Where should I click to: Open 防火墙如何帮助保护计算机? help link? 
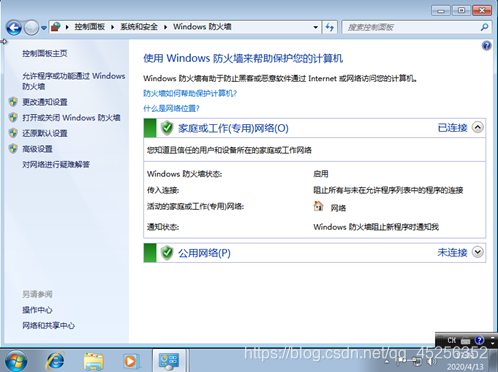pos(190,93)
